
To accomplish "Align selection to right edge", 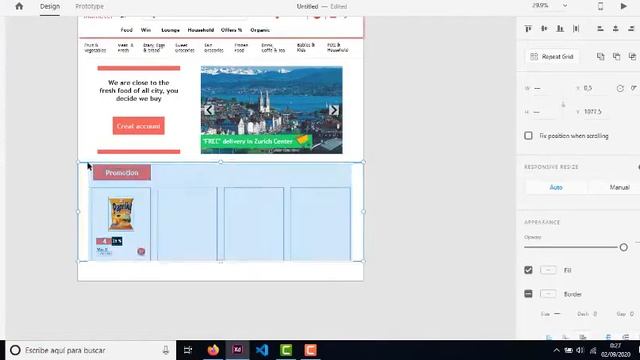I will tap(631, 29).
